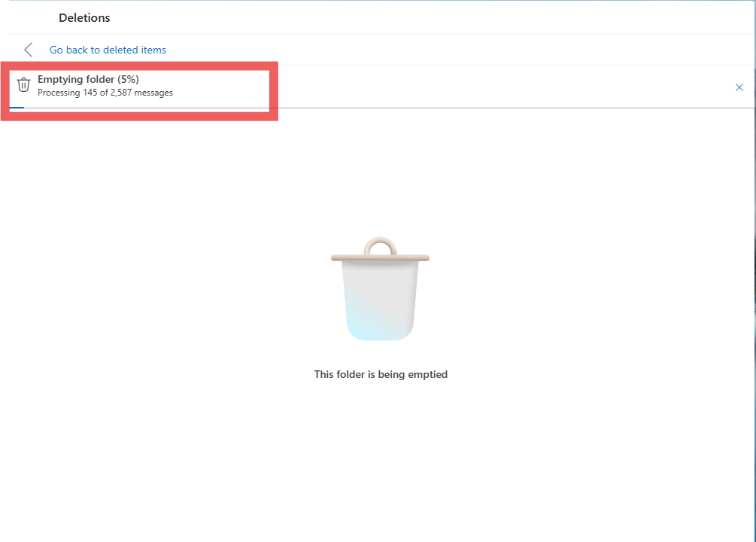Click the This folder is being emptied message
756x542 pixels.
pyautogui.click(x=381, y=375)
